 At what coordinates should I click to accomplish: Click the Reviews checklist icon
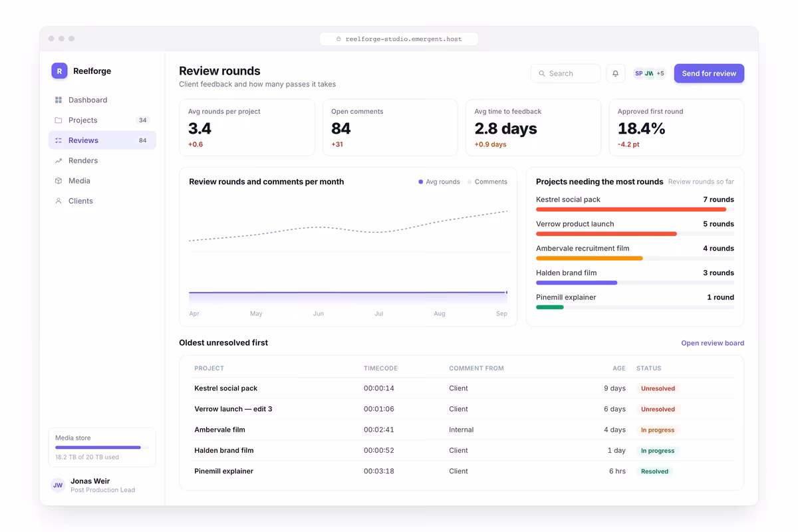(x=59, y=140)
